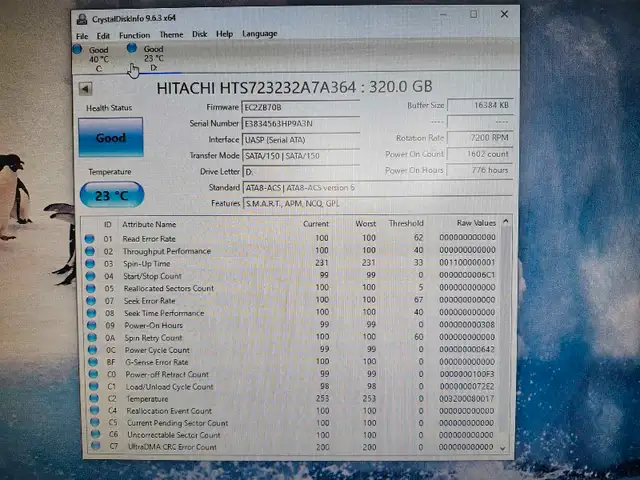Viewport: 640px width, 480px height.
Task: Open the Disk menu
Action: coord(200,34)
